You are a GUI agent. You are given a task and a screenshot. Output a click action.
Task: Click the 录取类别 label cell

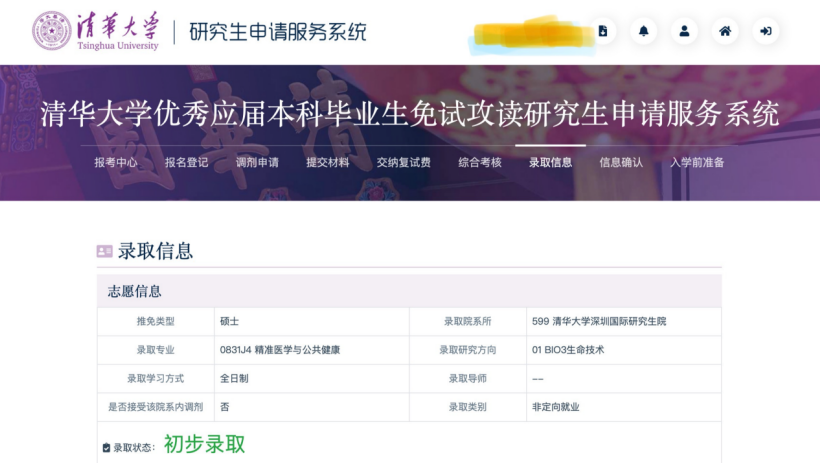pyautogui.click(x=468, y=407)
